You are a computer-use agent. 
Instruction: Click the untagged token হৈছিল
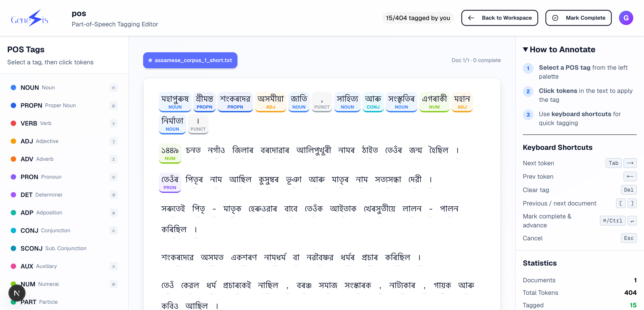coord(439,151)
